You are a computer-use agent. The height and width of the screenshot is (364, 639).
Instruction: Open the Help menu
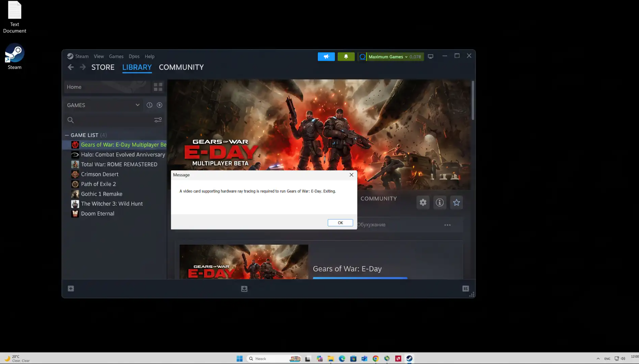149,56
